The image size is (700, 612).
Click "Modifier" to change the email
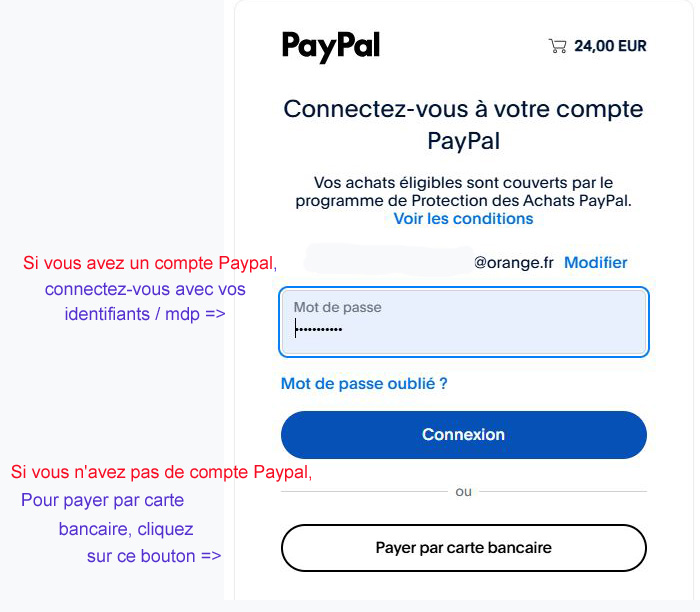point(596,262)
